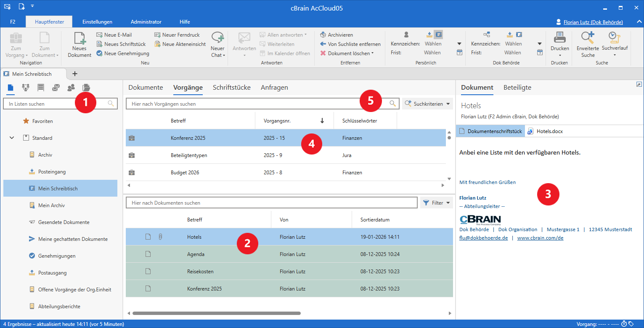Click the In Listen suchen field
This screenshot has width=644, height=328.
pyautogui.click(x=60, y=104)
